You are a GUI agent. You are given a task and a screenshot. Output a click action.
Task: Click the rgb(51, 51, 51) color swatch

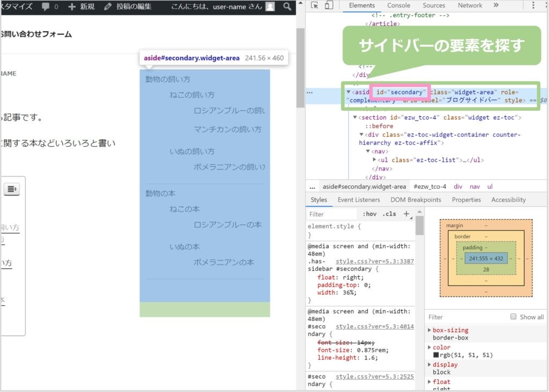[436, 355]
